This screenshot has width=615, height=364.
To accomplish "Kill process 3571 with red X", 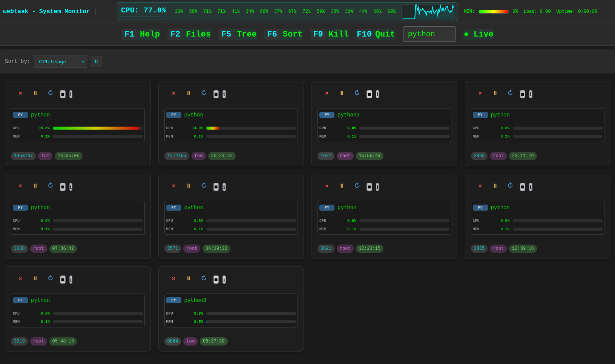I will click(x=173, y=186).
